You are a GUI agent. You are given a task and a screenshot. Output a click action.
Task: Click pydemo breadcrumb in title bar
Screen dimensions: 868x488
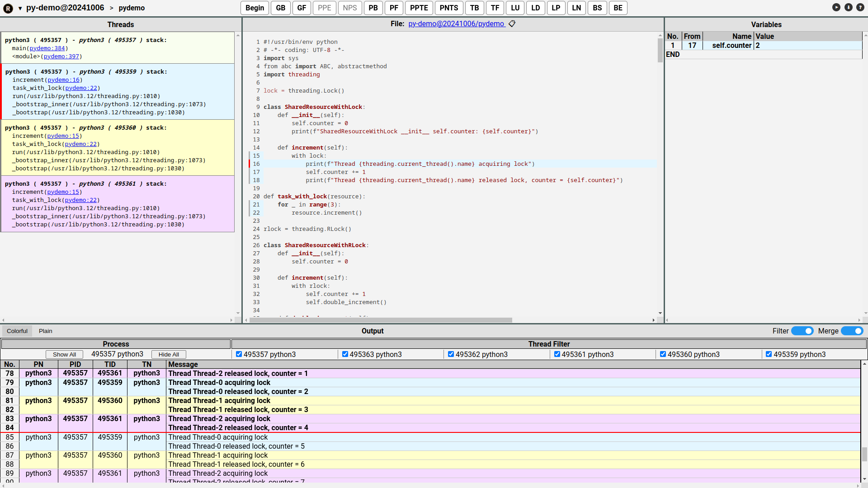[132, 8]
